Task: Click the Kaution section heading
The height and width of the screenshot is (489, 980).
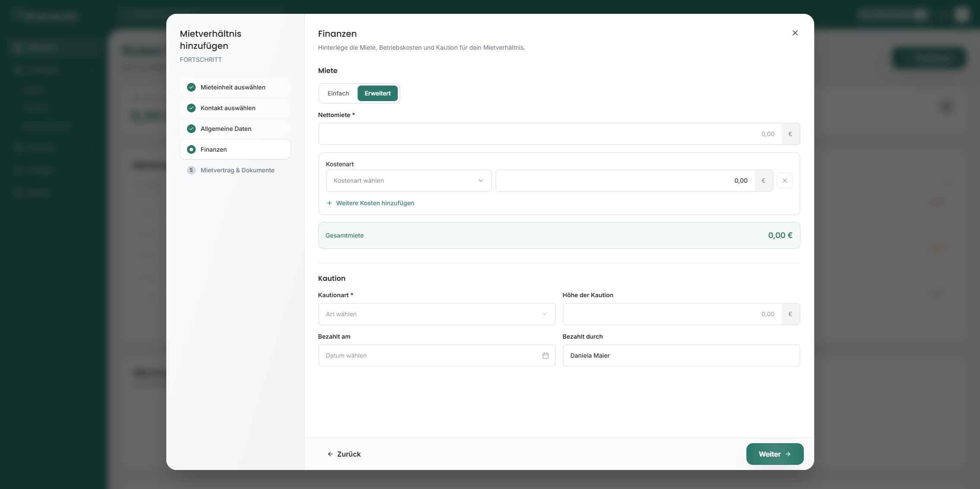Action: 332,278
